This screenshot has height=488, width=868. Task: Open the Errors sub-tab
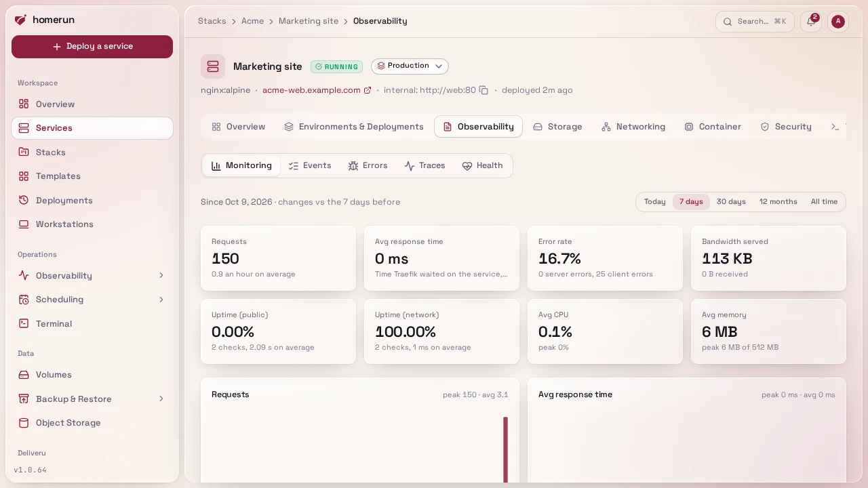tap(368, 166)
